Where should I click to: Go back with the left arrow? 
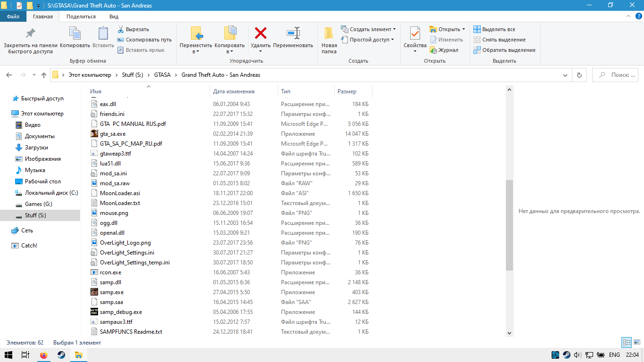(9, 75)
